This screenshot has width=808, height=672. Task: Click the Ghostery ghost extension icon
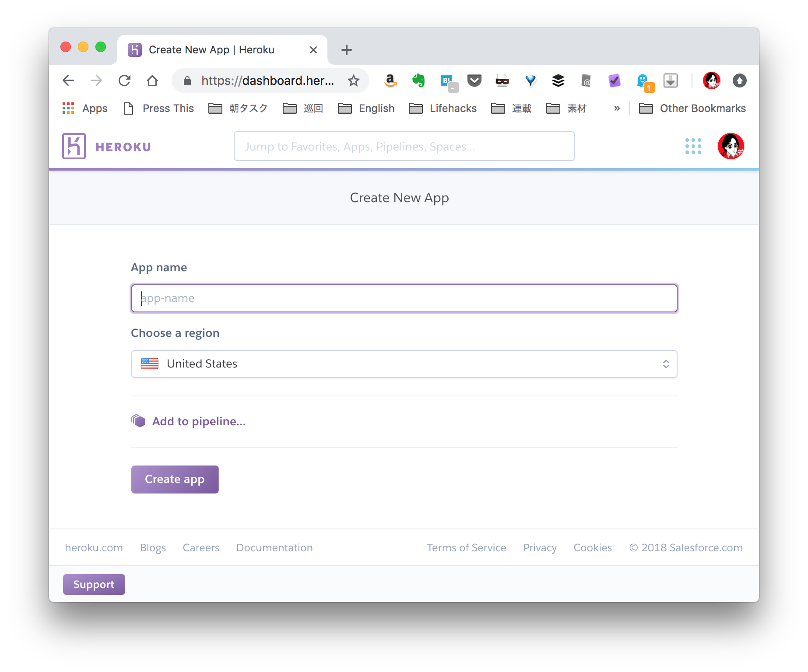645,82
